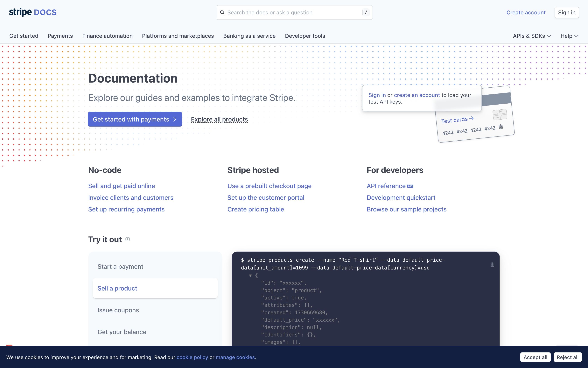Open Payments nav item
The image size is (588, 368).
click(60, 36)
